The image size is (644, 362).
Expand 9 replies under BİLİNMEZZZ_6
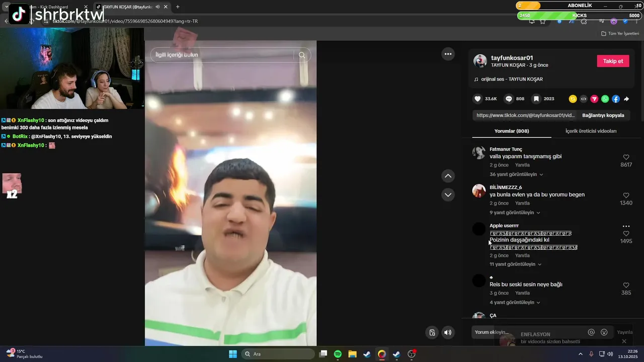(x=515, y=213)
